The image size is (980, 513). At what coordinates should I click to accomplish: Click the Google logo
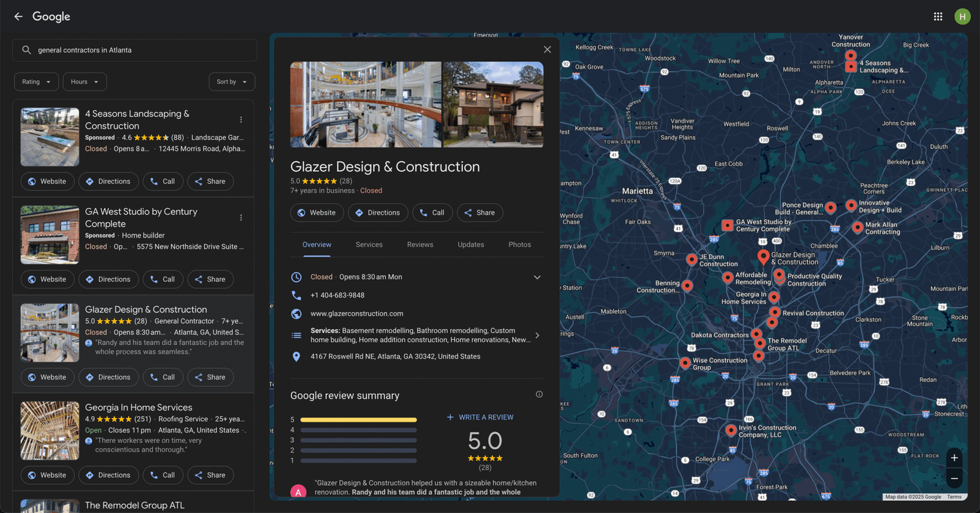click(51, 17)
